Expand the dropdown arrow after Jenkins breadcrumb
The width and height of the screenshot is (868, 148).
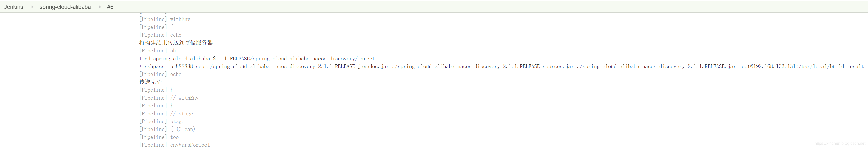[x=32, y=7]
